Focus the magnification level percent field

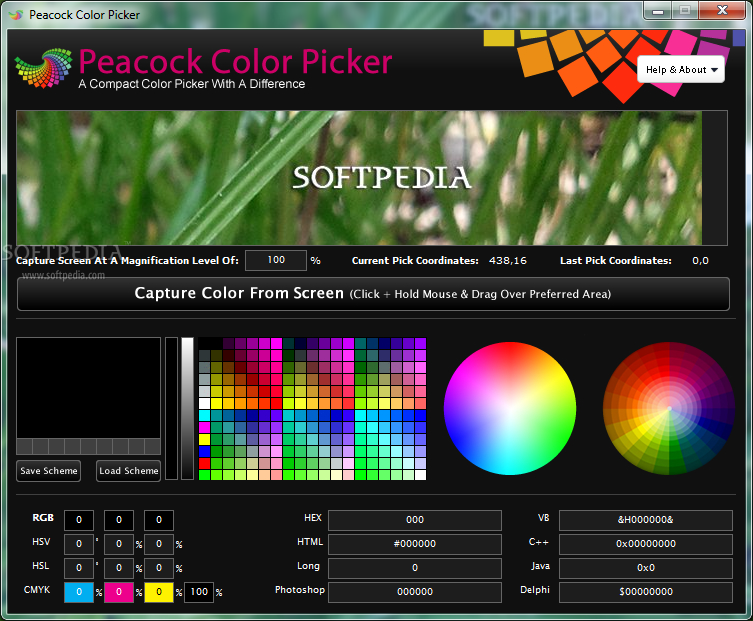pos(276,260)
